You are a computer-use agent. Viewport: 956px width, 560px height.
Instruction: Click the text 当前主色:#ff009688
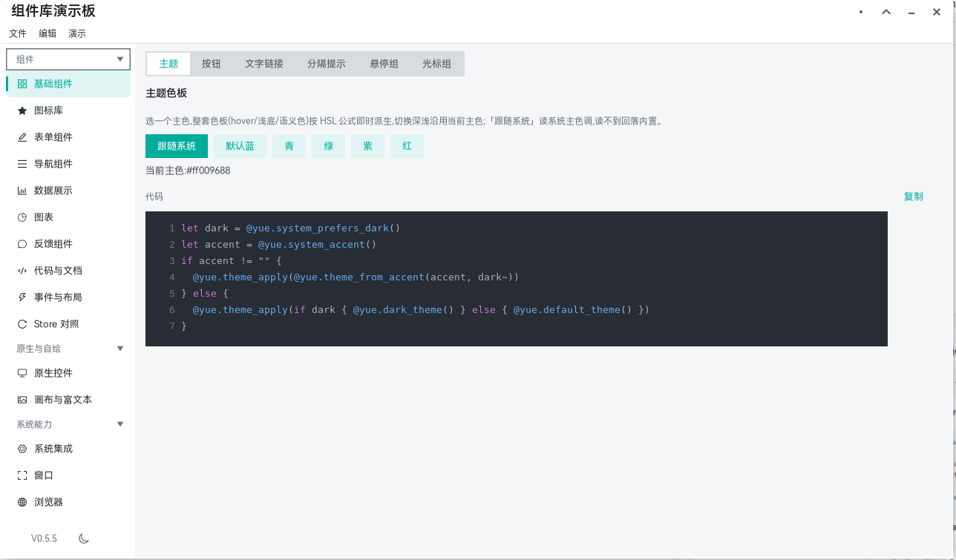[x=188, y=171]
